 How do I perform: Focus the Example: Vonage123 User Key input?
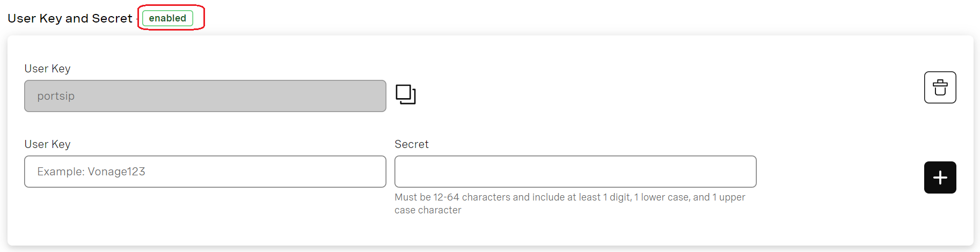click(x=205, y=172)
